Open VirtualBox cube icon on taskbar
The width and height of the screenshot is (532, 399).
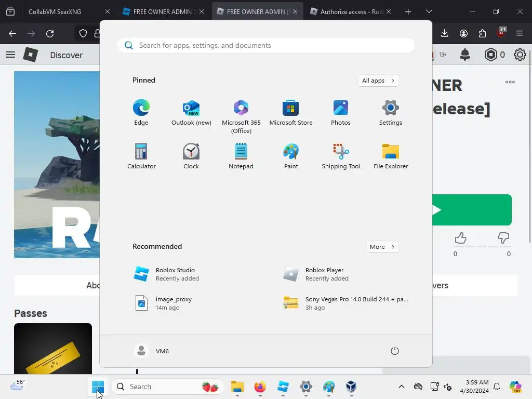tap(351, 387)
